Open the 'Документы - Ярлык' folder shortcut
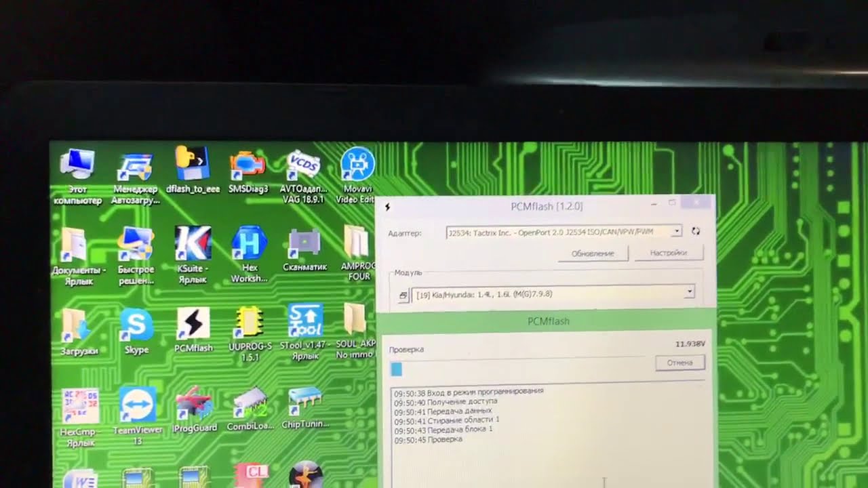 [x=79, y=256]
